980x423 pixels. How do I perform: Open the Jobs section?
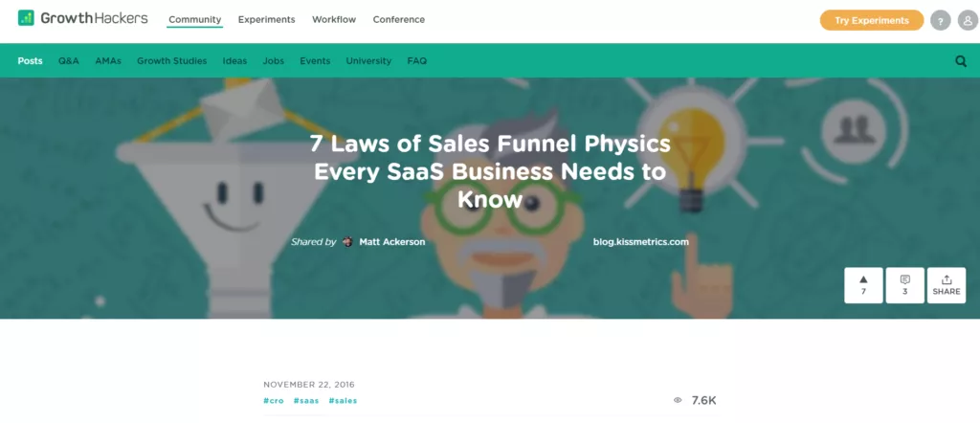[273, 61]
